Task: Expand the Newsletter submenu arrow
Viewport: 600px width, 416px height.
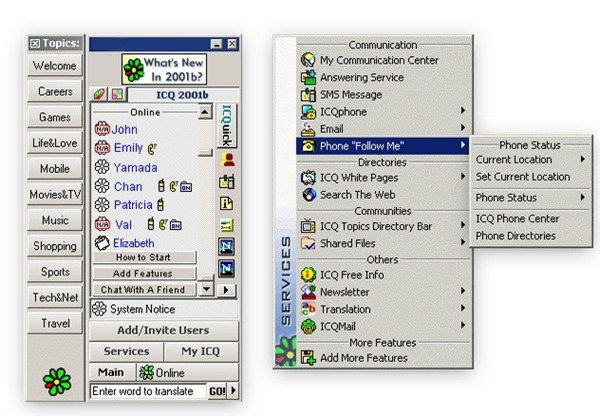Action: [x=463, y=290]
